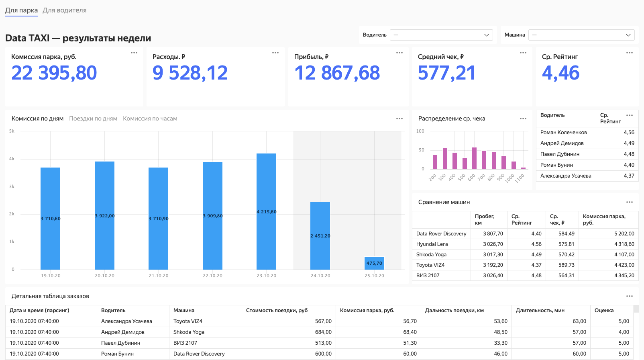
Task: Sort orders by Длительность, мин header
Action: (551, 311)
